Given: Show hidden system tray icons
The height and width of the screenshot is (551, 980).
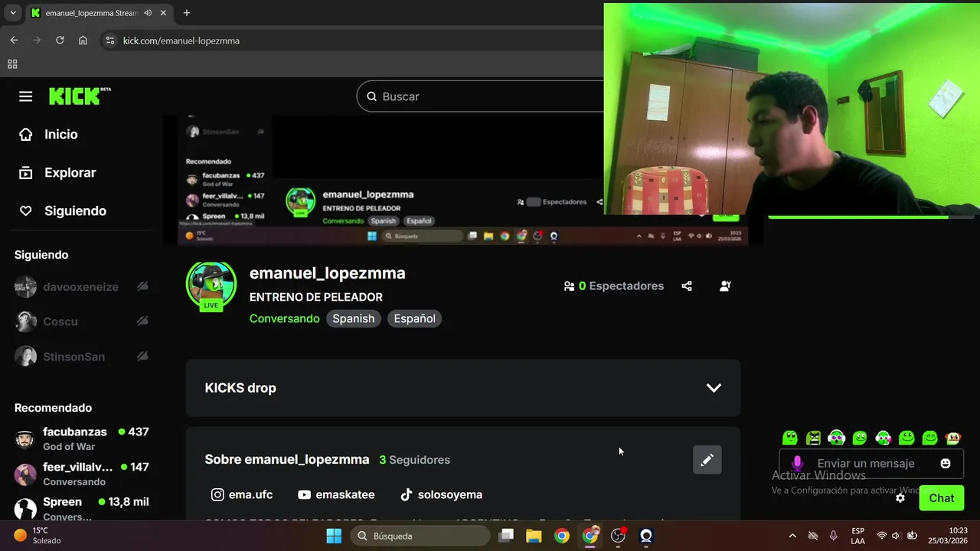Looking at the screenshot, I should [792, 536].
